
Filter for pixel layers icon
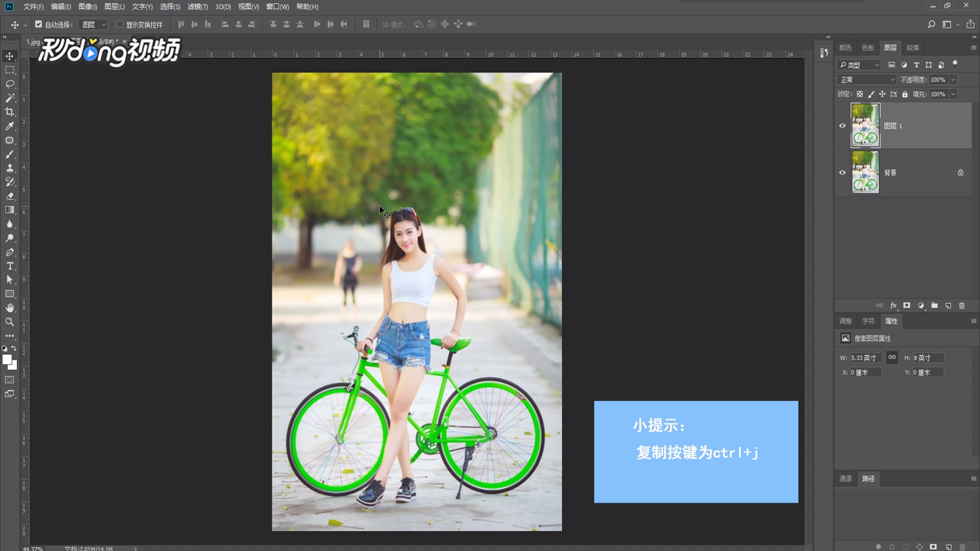(x=891, y=65)
